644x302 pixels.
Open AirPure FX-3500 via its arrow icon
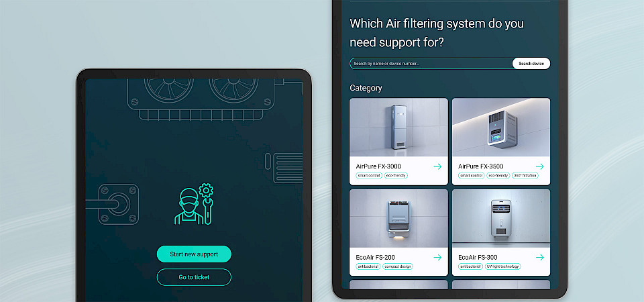539,166
